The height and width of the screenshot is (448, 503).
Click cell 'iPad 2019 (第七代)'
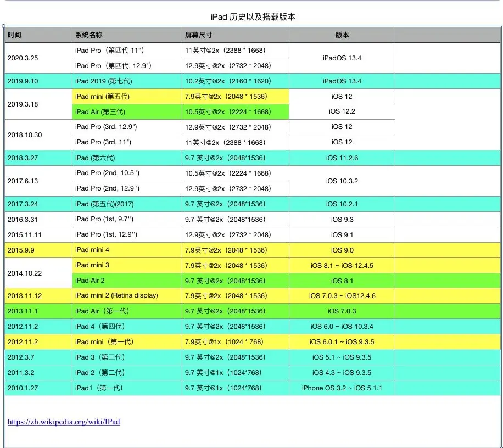coord(127,81)
